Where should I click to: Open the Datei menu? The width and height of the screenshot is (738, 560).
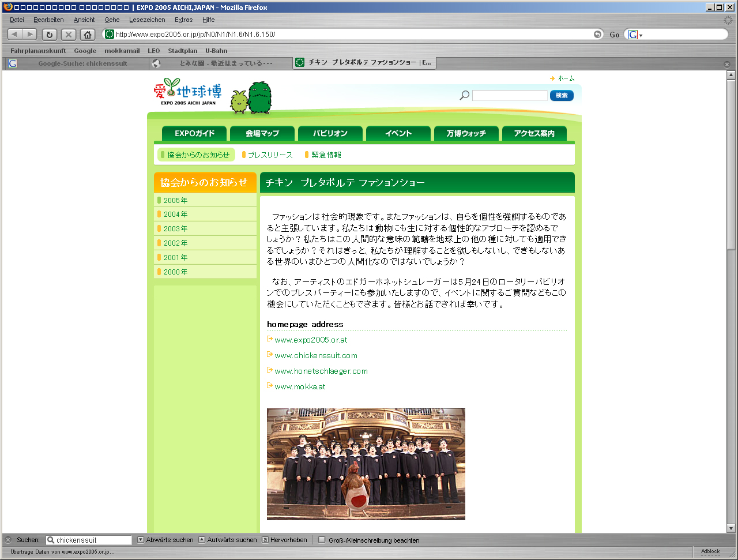click(17, 20)
